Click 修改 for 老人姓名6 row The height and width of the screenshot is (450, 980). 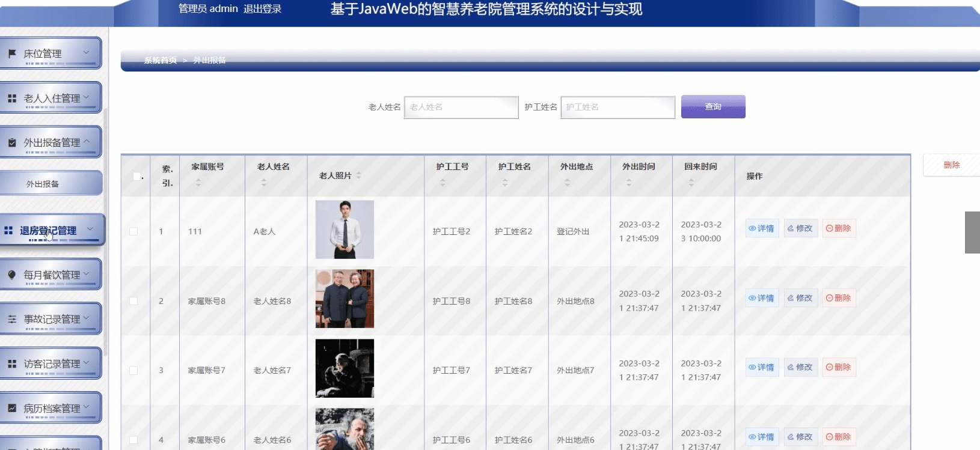[x=800, y=437]
